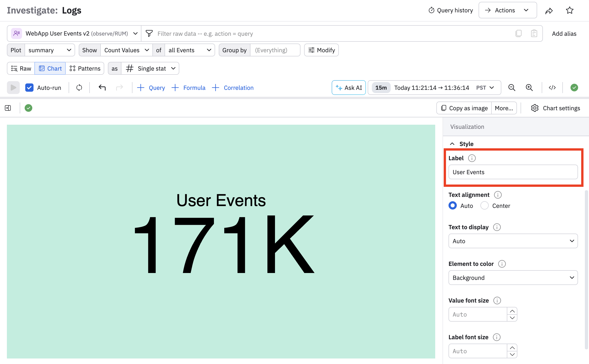Increase the Value font size stepper
This screenshot has width=589, height=364.
512,311
